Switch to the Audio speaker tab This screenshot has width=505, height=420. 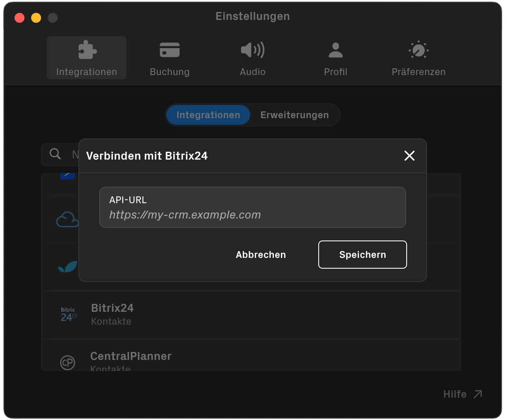[x=253, y=58]
